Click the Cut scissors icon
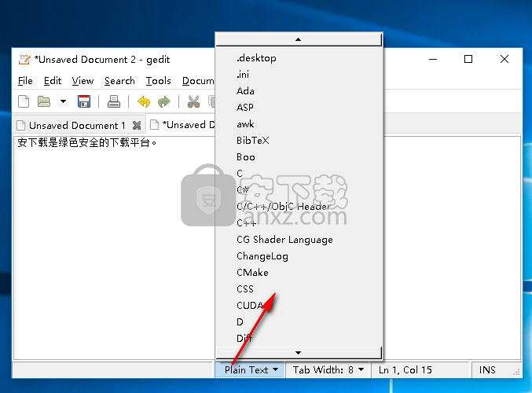 click(x=194, y=101)
